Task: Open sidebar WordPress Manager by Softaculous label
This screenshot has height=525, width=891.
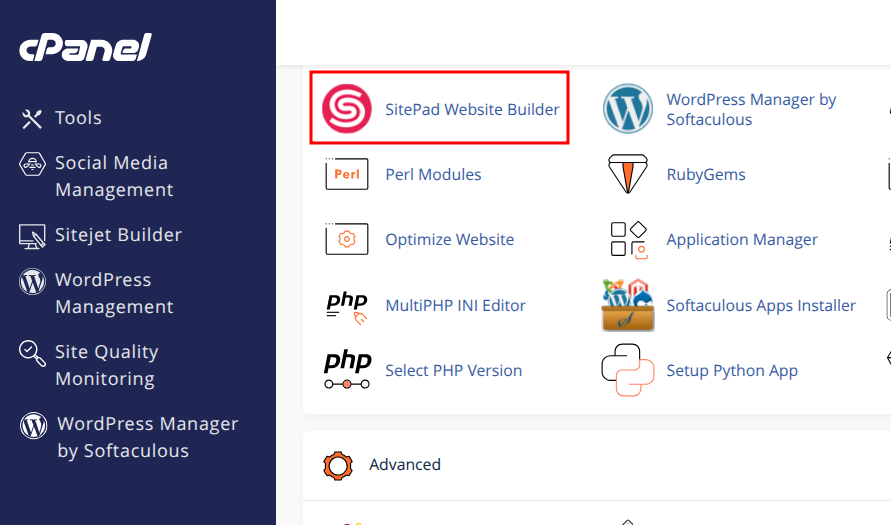Action: click(x=148, y=438)
